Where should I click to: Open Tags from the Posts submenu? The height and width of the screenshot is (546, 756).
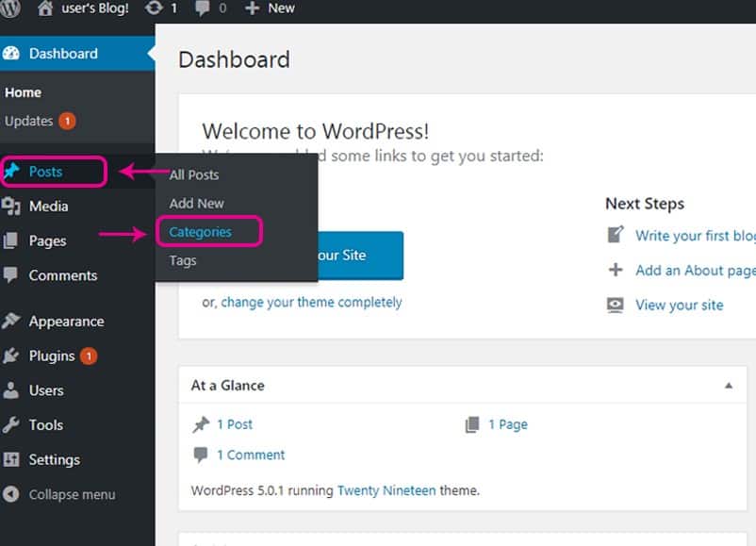pyautogui.click(x=183, y=260)
